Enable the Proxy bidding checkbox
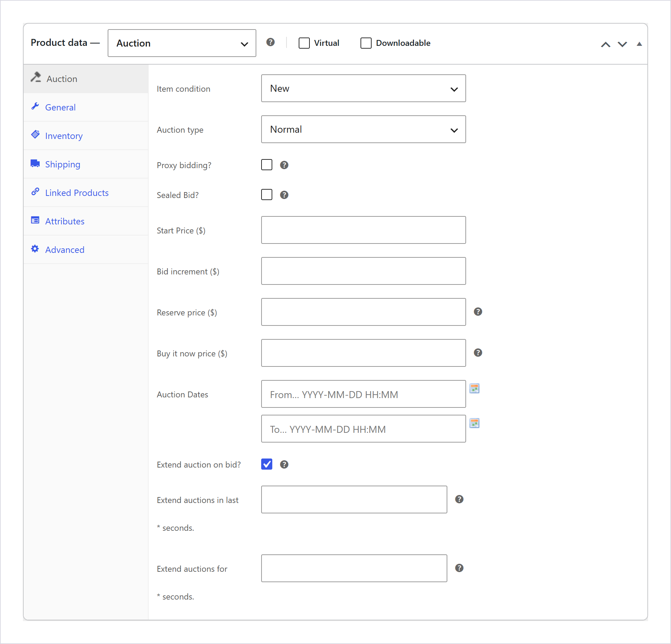Viewport: 671px width, 644px height. [267, 165]
